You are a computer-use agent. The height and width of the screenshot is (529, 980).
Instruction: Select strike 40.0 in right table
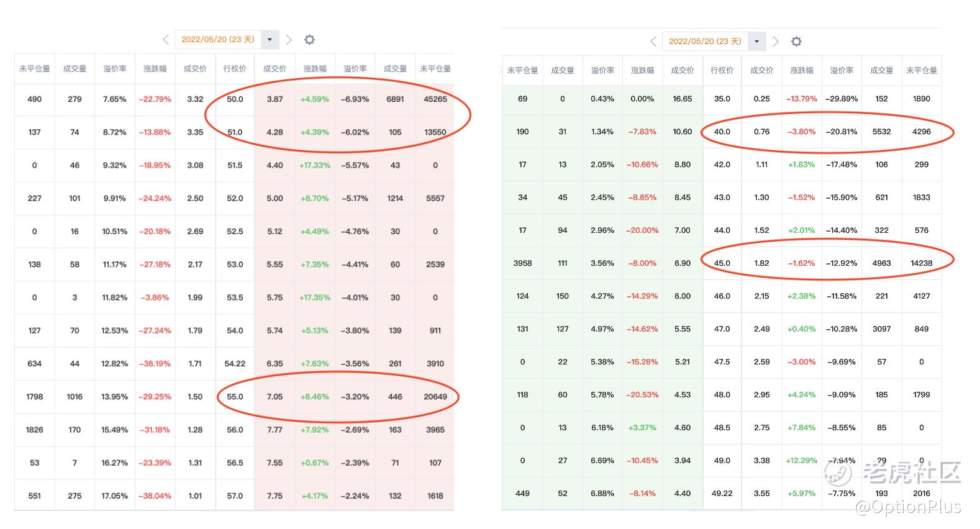(x=722, y=132)
